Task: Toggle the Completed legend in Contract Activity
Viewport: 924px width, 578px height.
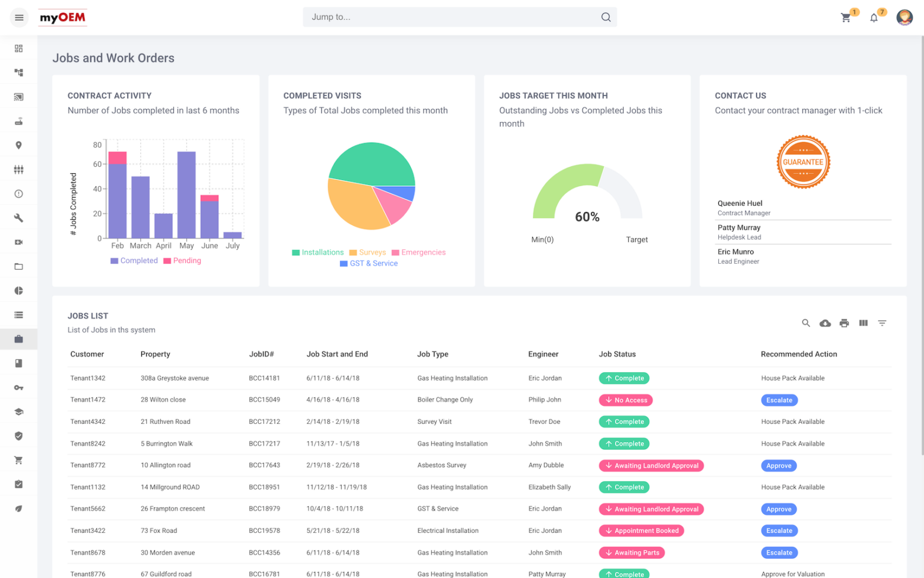Action: tap(134, 260)
